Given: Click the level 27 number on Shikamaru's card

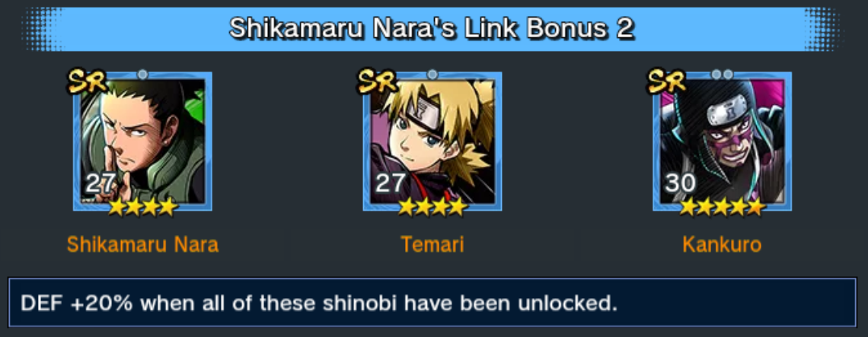Looking at the screenshot, I should (x=101, y=183).
